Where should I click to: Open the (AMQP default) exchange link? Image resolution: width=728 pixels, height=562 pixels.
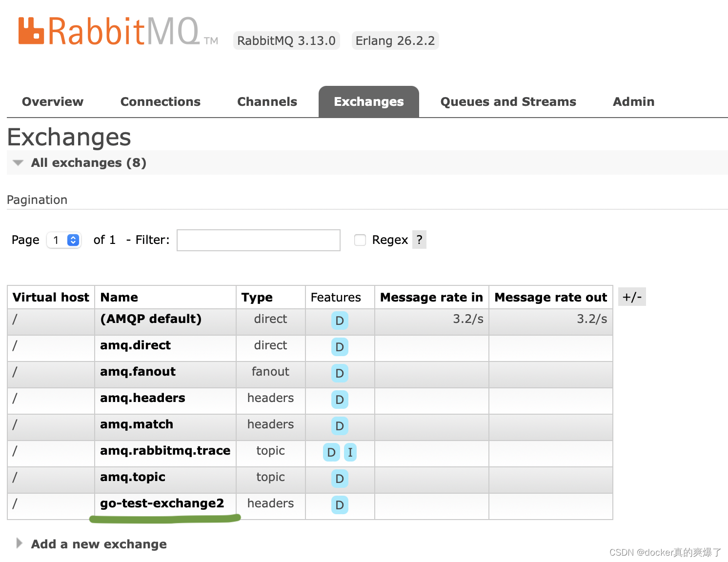click(x=151, y=319)
